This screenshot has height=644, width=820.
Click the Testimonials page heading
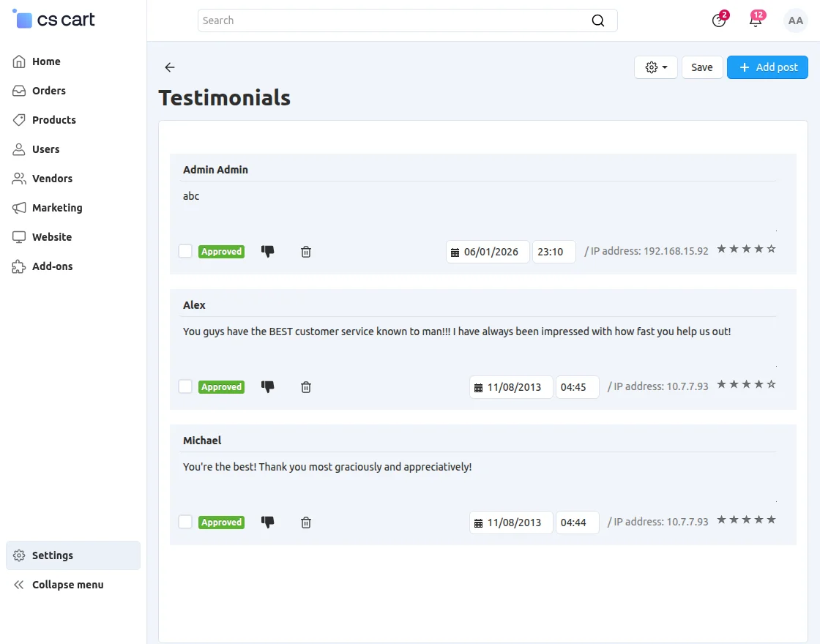point(224,98)
